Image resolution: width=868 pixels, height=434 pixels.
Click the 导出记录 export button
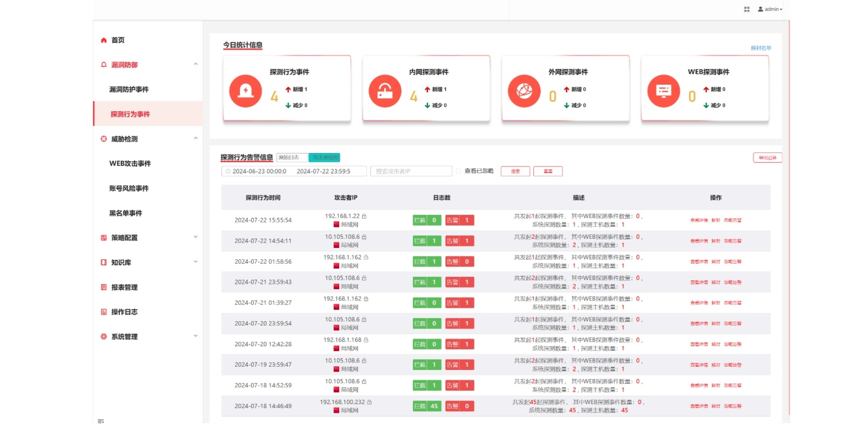pos(767,158)
